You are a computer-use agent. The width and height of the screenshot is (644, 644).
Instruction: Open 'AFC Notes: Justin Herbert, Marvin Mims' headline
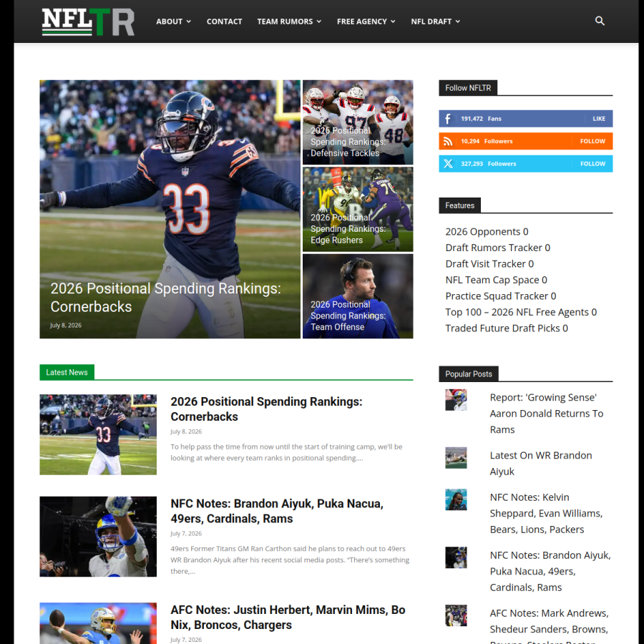coord(288,618)
